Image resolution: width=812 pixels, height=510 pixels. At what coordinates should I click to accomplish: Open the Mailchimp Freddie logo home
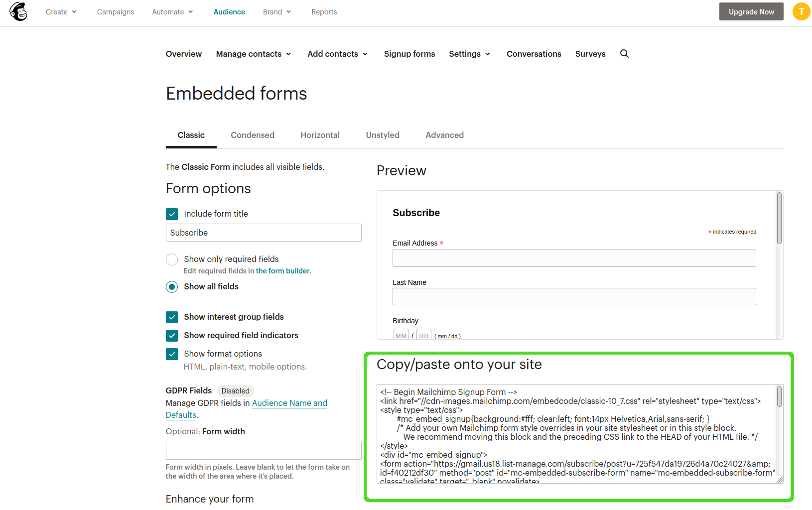[x=18, y=11]
